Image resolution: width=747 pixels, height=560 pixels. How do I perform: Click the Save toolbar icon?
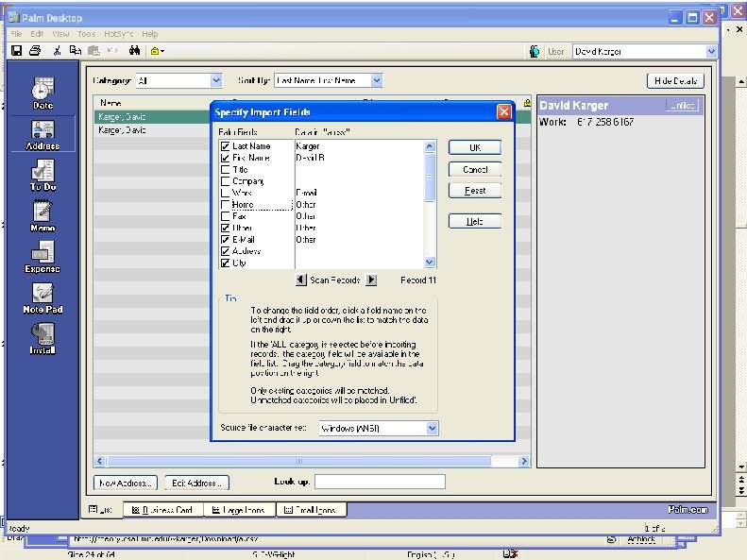17,50
